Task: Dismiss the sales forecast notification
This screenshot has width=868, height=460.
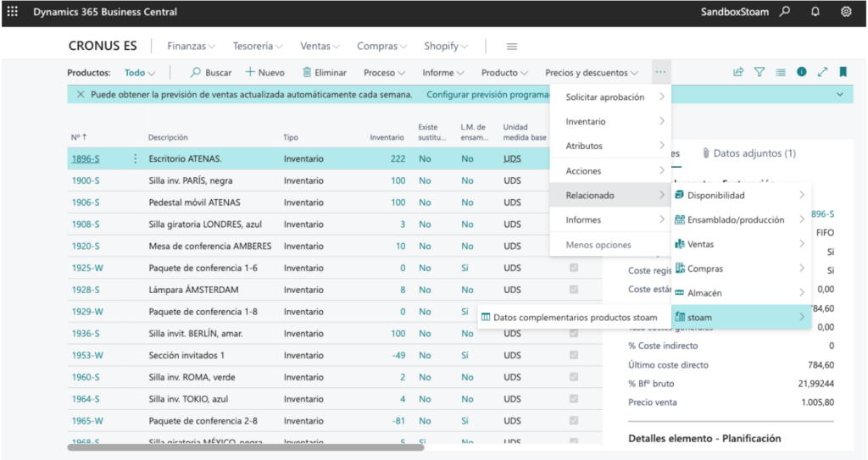Action: click(81, 95)
